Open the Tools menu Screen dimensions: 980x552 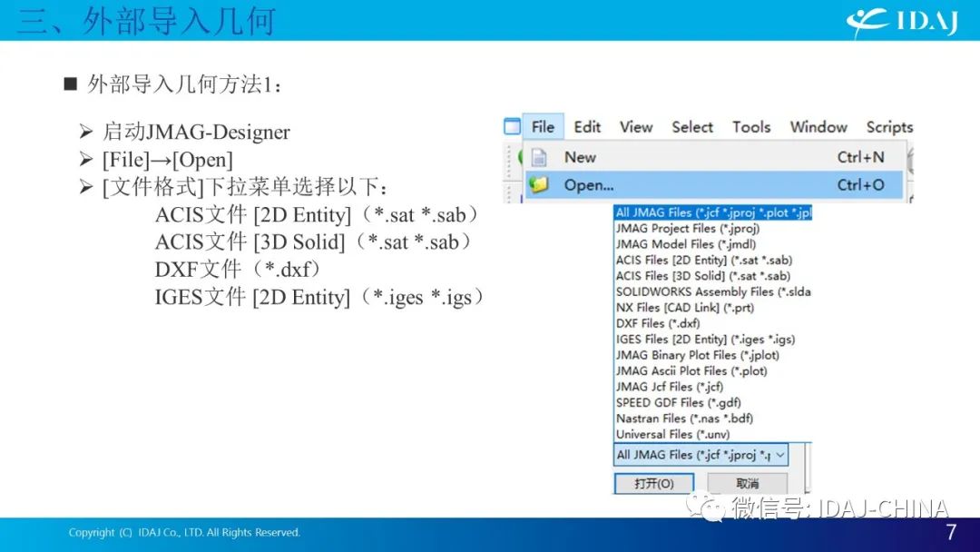coord(751,127)
